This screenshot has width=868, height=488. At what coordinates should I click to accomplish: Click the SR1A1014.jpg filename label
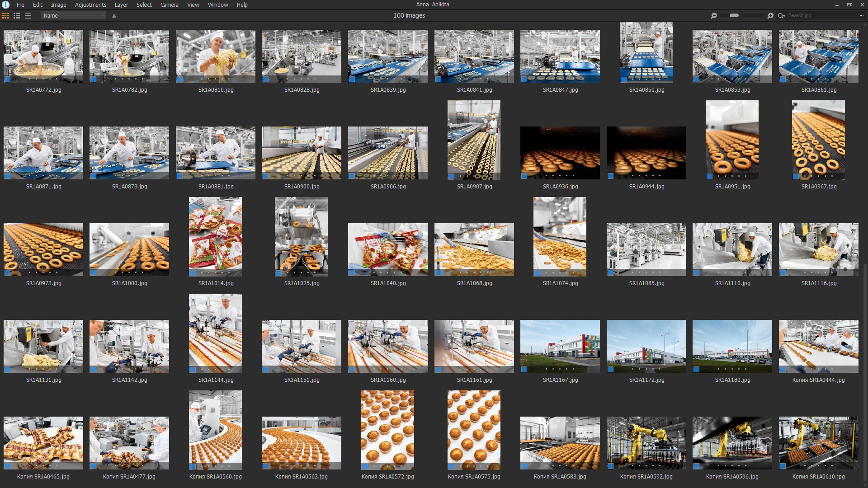[216, 283]
